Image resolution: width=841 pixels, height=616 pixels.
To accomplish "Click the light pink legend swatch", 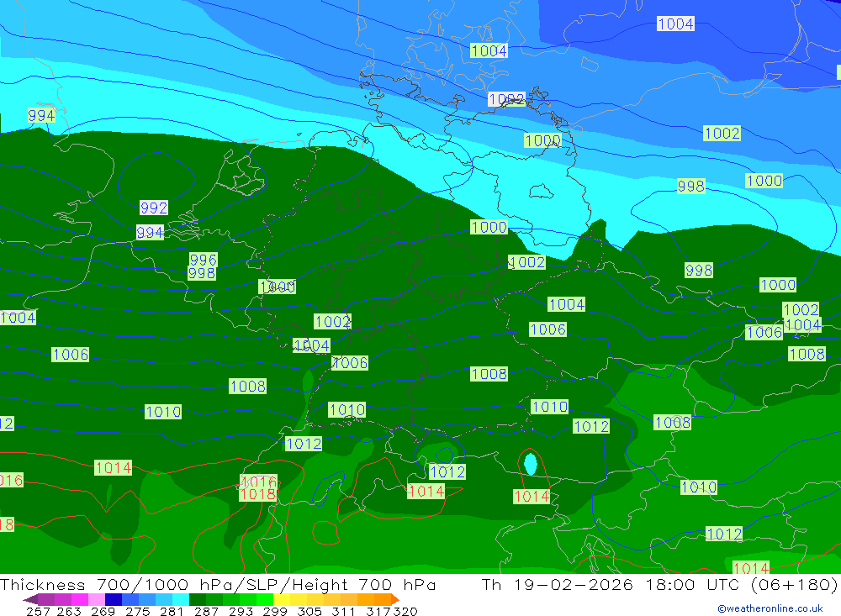I will [x=97, y=599].
